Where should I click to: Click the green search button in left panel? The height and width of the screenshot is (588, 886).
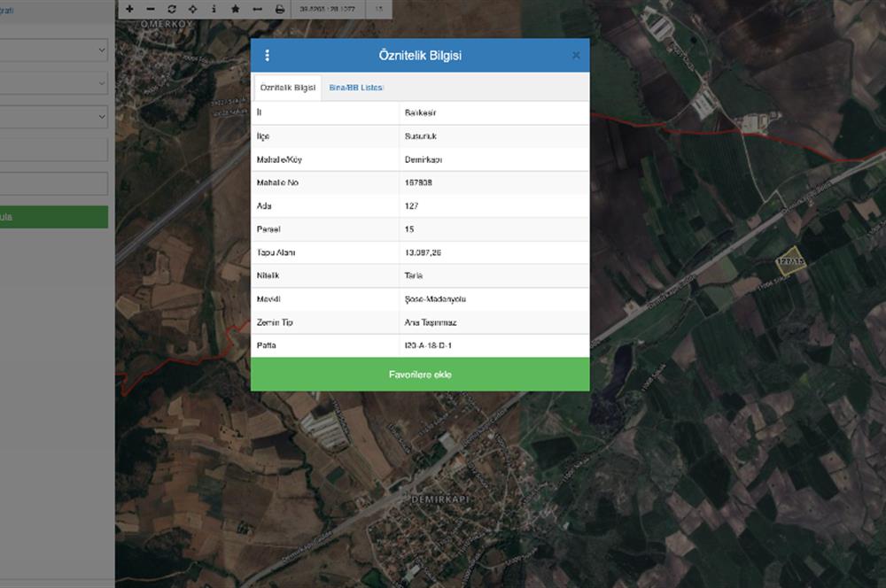[53, 217]
